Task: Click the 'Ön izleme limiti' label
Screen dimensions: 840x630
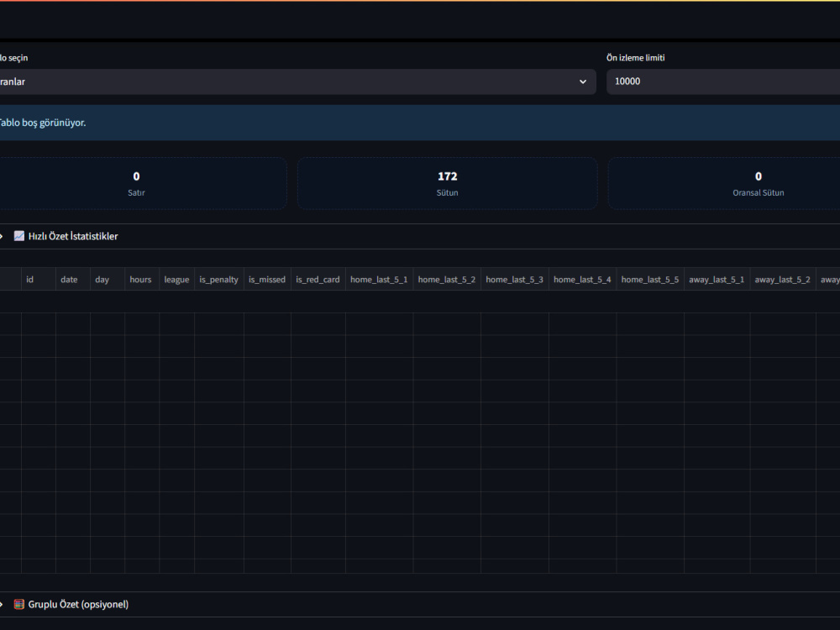Action: tap(635, 58)
